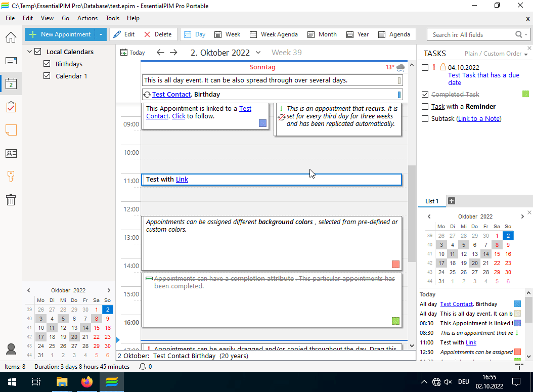The image size is (533, 392).
Task: Show previous month in right mini calendar
Action: click(x=429, y=216)
